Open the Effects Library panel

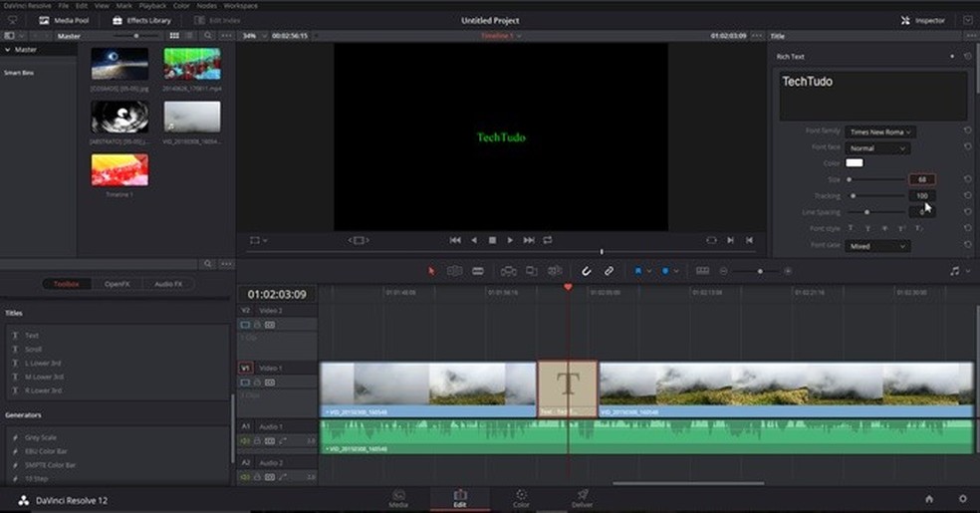tap(141, 20)
